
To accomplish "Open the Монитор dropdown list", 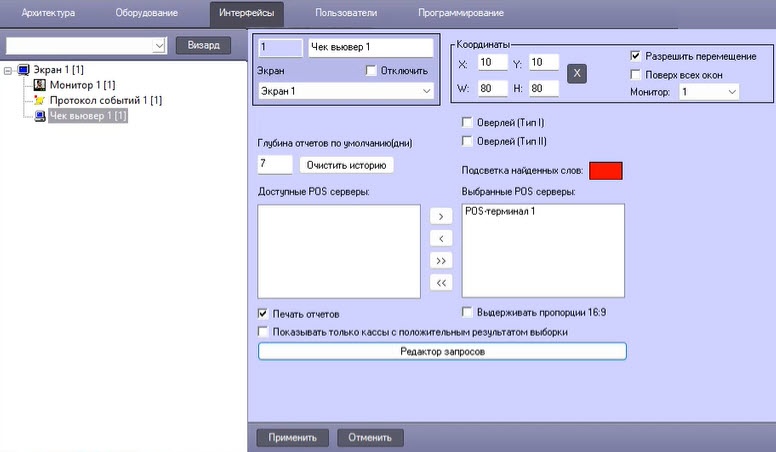I will click(x=709, y=92).
